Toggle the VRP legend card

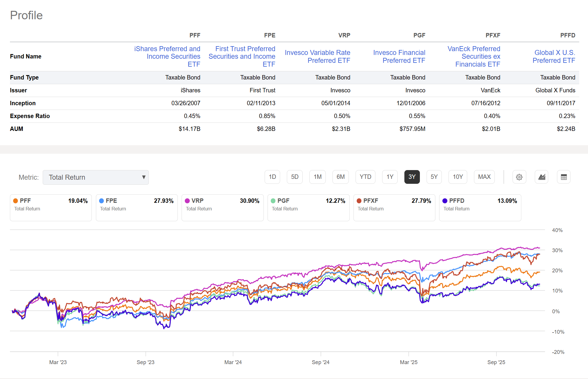223,208
